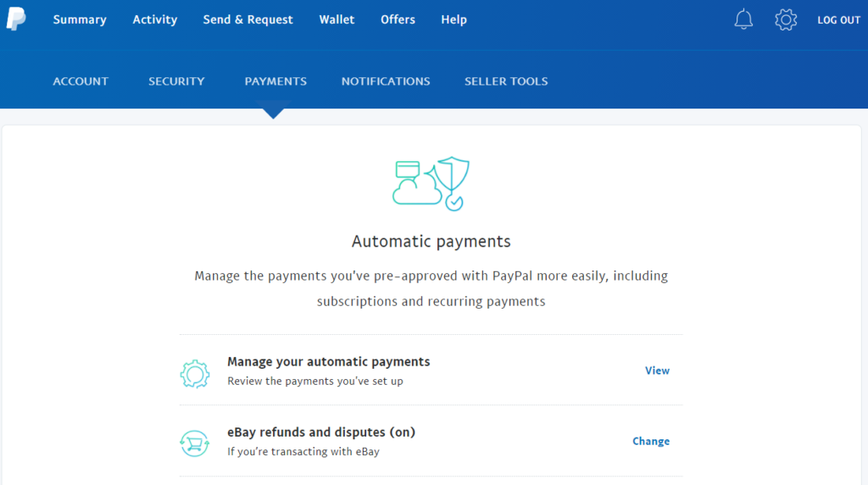Click the 'Manage the payments you've pre-approved' description

tap(431, 288)
